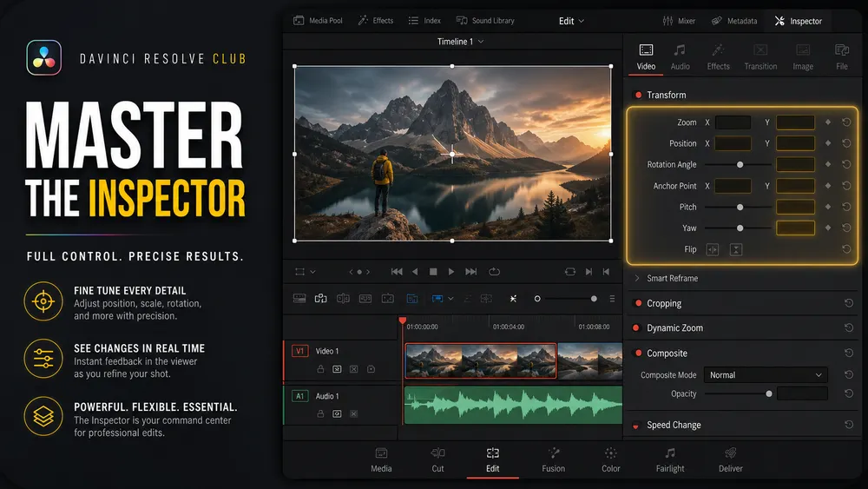Toggle the Dynamic Zoom enable dot
The image size is (868, 489).
point(635,327)
